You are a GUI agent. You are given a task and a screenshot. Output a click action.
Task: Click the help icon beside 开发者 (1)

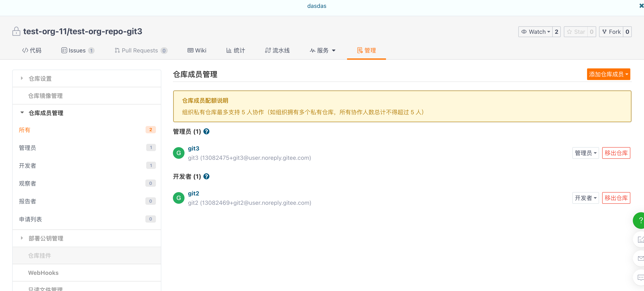point(206,176)
